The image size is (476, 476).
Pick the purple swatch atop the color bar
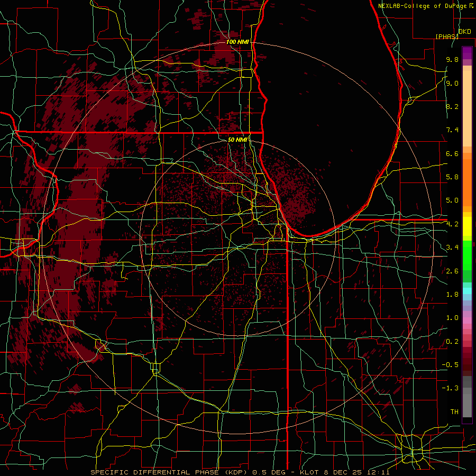467,53
